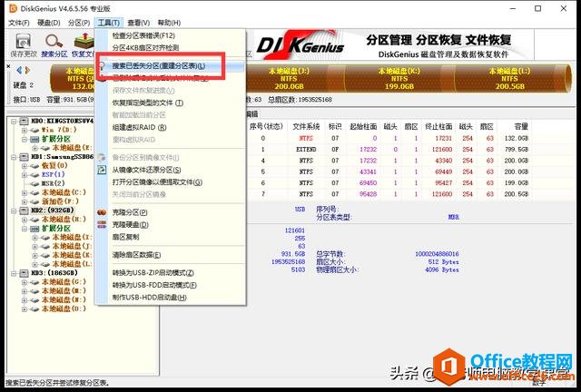Click the HD3:(1863GB) disk icon in tree
The image size is (581, 392).
[24, 273]
